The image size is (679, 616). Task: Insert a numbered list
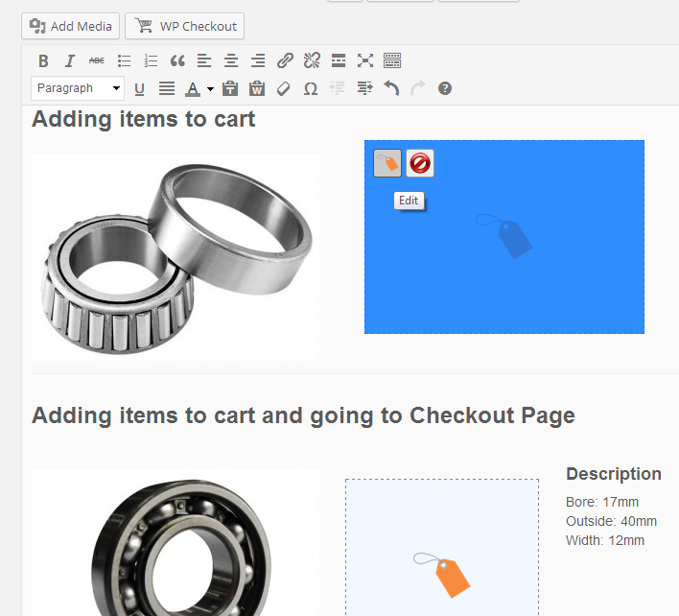pyautogui.click(x=151, y=60)
